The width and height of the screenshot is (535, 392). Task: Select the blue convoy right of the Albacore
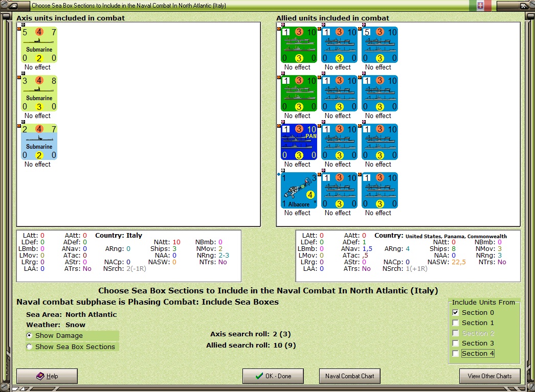339,190
